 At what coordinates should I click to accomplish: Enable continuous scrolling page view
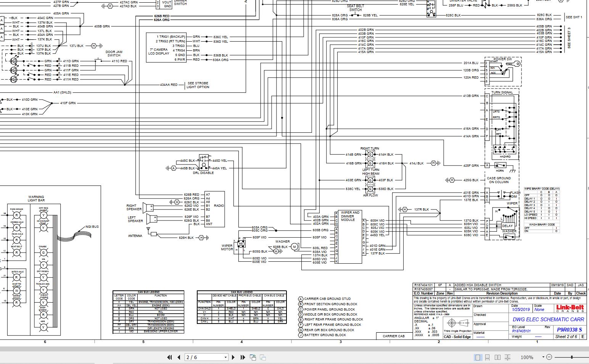pos(488,357)
